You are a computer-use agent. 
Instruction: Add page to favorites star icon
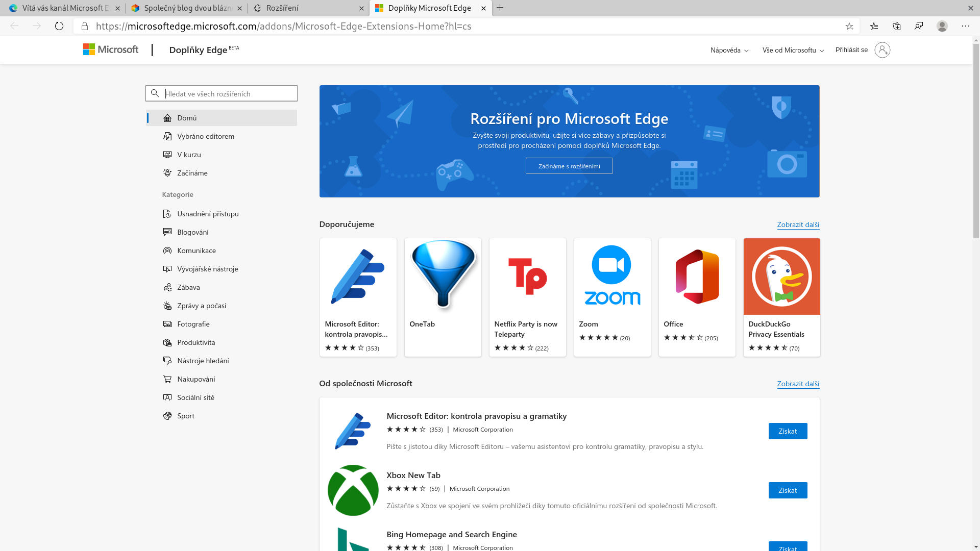(849, 26)
